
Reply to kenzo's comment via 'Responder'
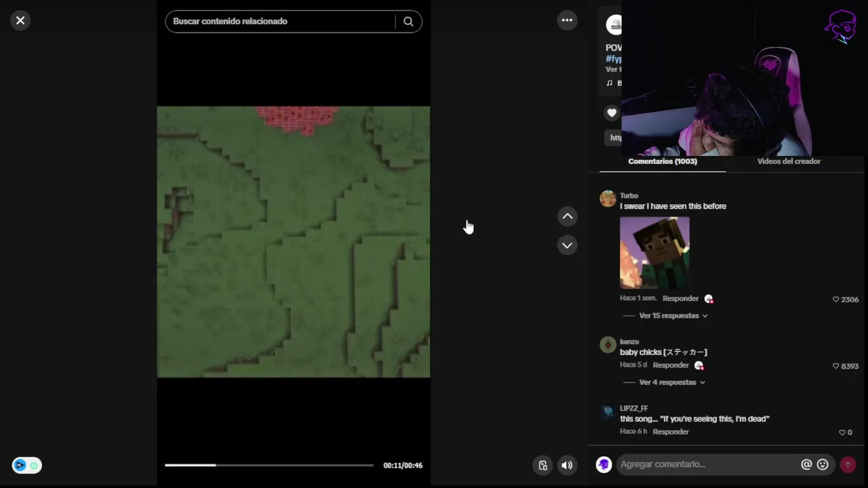(671, 365)
